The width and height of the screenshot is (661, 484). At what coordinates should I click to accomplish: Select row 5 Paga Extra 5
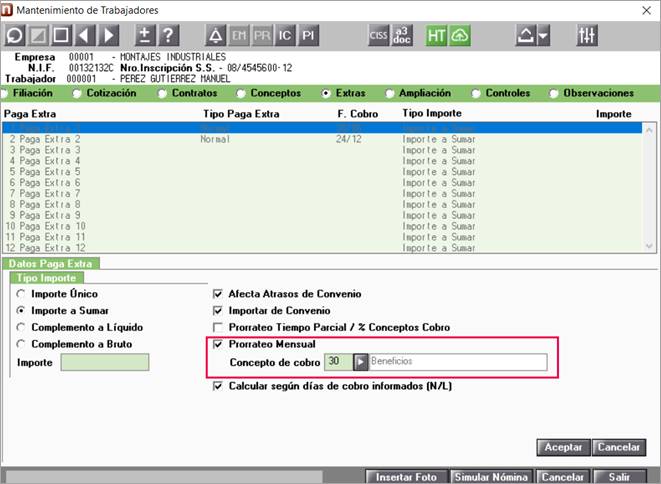click(x=322, y=172)
